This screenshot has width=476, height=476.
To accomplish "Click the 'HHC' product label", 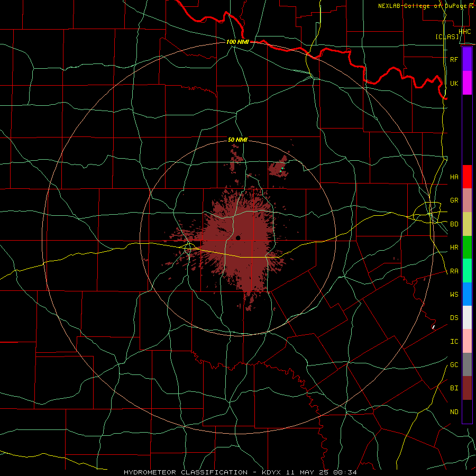I will (x=464, y=32).
